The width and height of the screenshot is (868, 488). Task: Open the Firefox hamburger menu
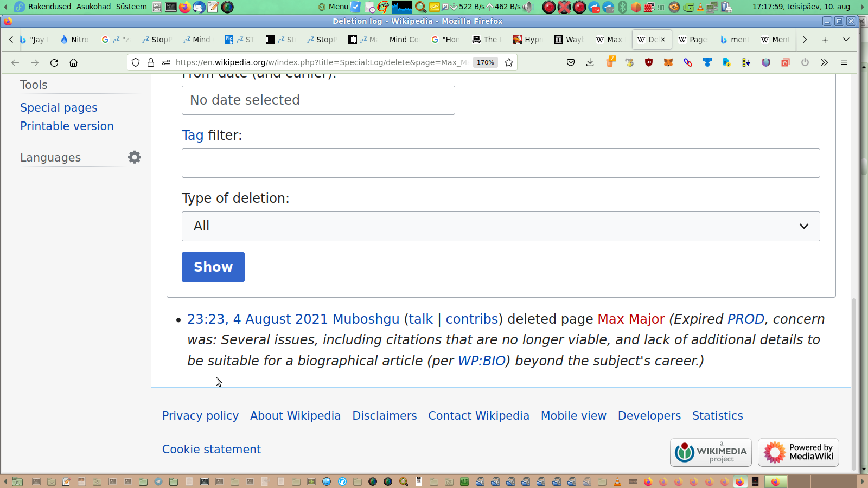844,62
